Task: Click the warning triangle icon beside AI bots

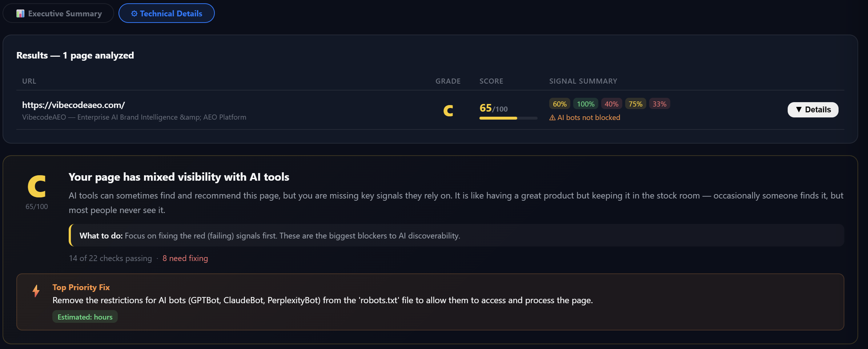Action: point(552,118)
